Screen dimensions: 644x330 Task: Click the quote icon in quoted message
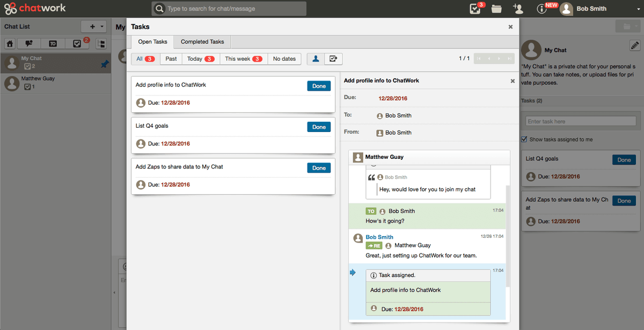371,178
